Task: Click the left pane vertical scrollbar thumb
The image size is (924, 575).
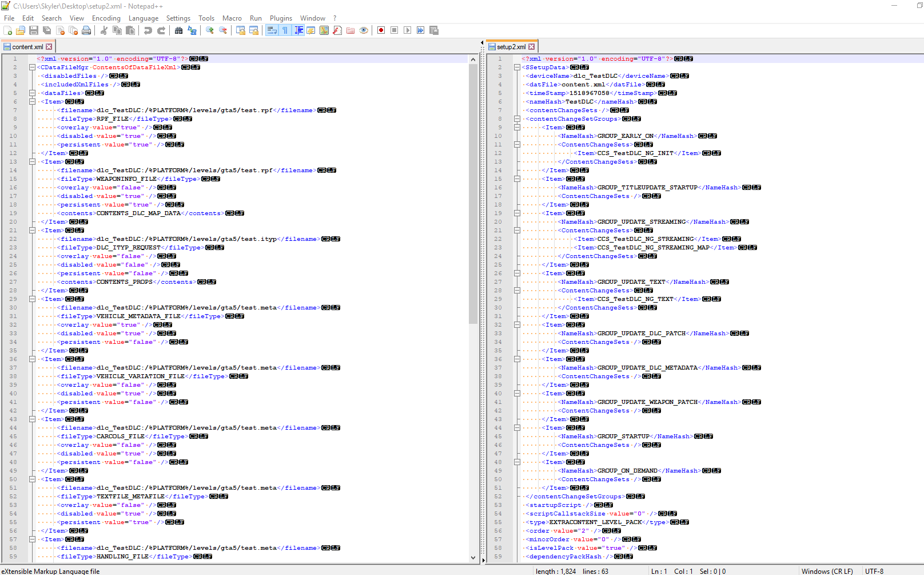Action: pyautogui.click(x=473, y=193)
